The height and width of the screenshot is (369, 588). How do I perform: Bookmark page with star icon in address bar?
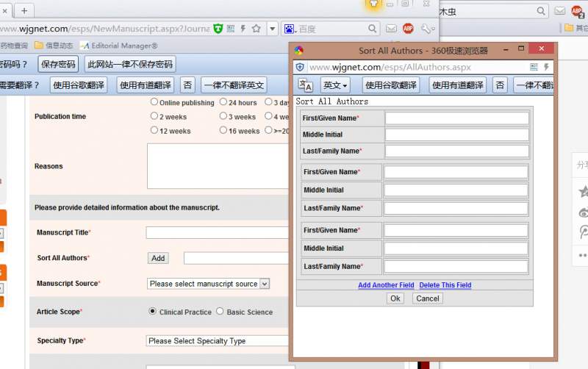tap(256, 29)
